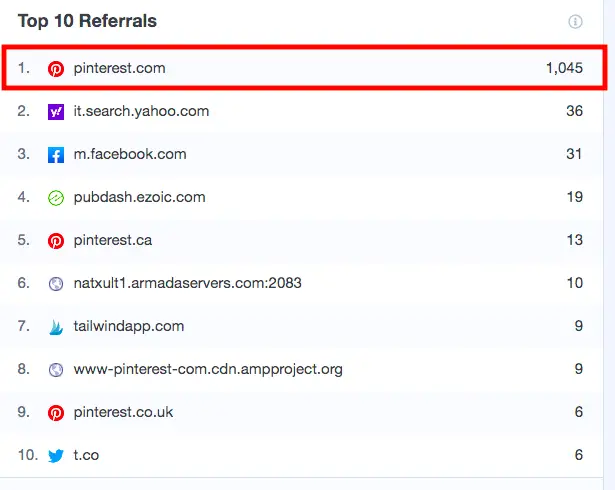Click the Pinterest logo next to pinterest.com
615x490 pixels.
[x=56, y=69]
